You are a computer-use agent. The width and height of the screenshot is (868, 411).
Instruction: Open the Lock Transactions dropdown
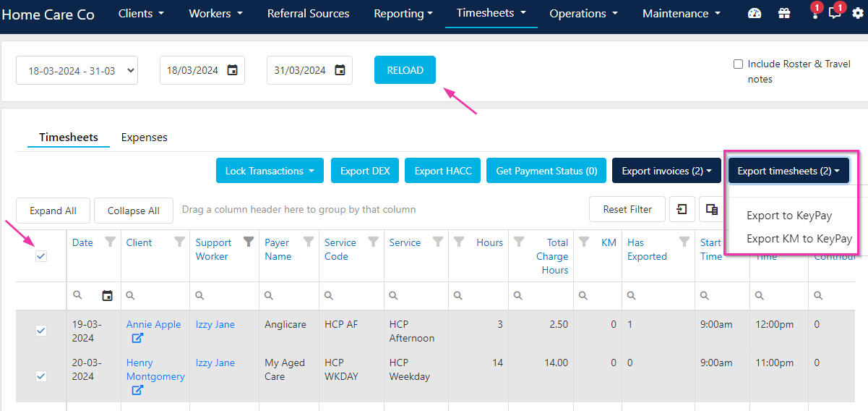click(270, 171)
